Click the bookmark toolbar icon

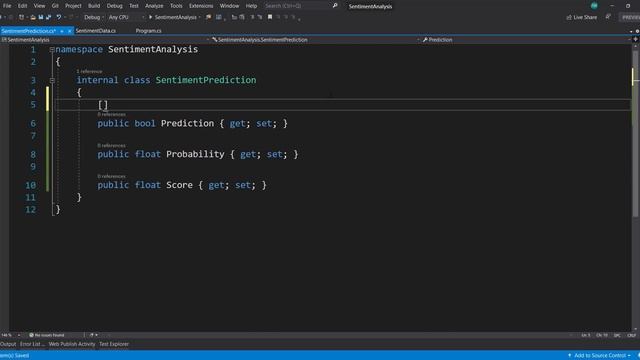[x=270, y=17]
